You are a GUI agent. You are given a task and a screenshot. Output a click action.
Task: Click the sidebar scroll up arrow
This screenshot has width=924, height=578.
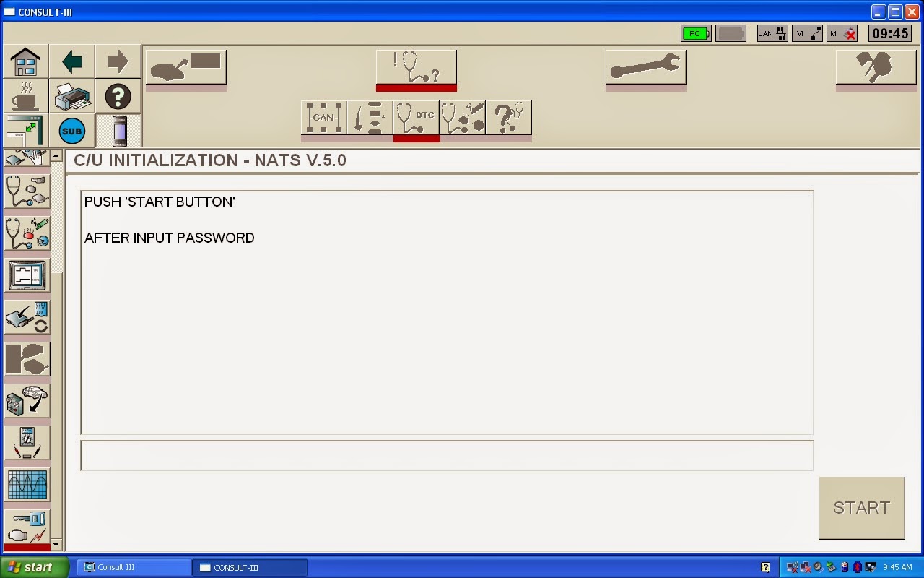pos(56,155)
